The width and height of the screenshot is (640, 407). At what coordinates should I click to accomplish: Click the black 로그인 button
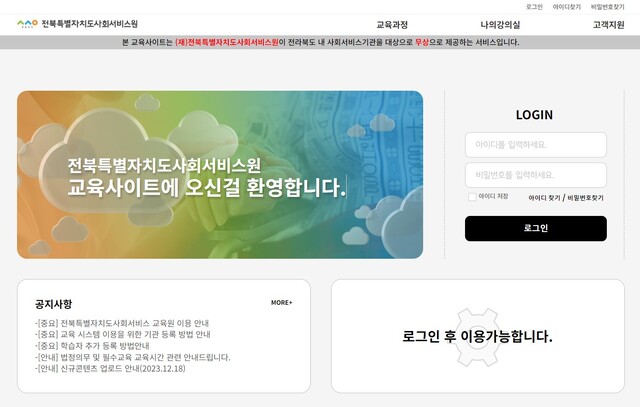pos(536,228)
